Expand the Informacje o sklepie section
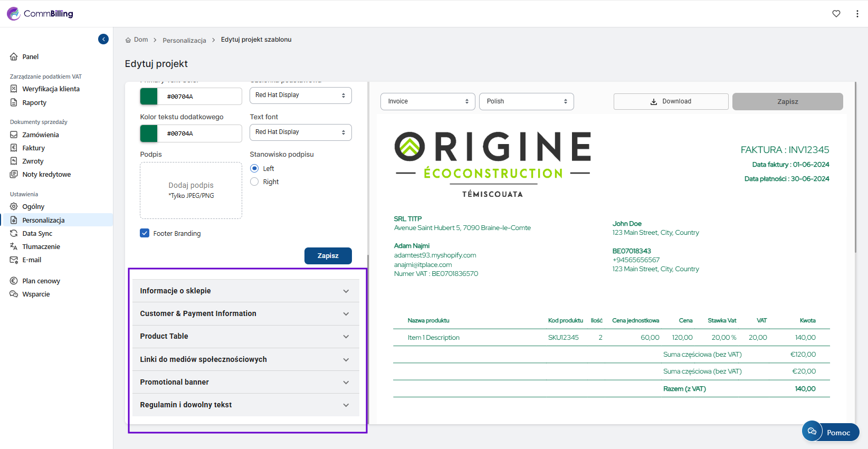This screenshot has height=449, width=868. coord(245,291)
